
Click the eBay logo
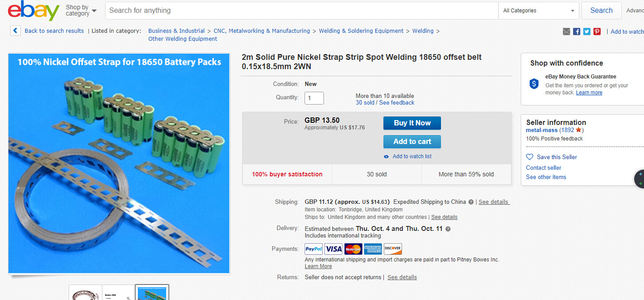(x=33, y=11)
